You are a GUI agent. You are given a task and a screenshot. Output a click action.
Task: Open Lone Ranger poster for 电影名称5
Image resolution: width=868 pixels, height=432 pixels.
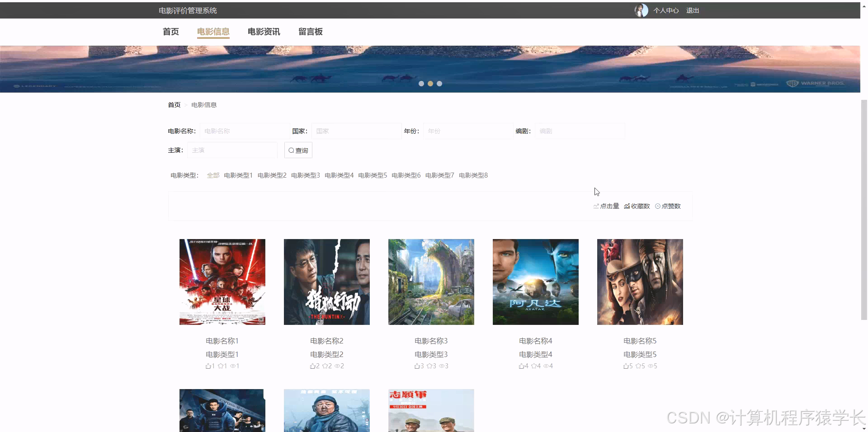click(x=640, y=282)
